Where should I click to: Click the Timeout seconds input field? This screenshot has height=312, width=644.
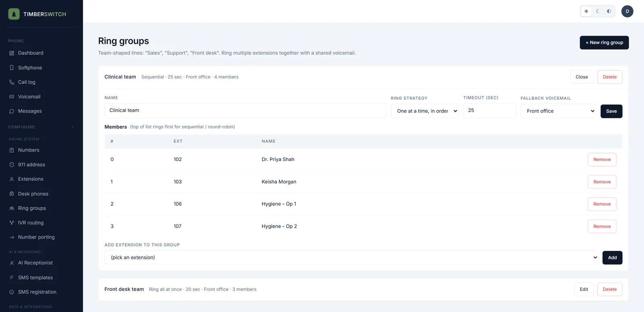[489, 111]
